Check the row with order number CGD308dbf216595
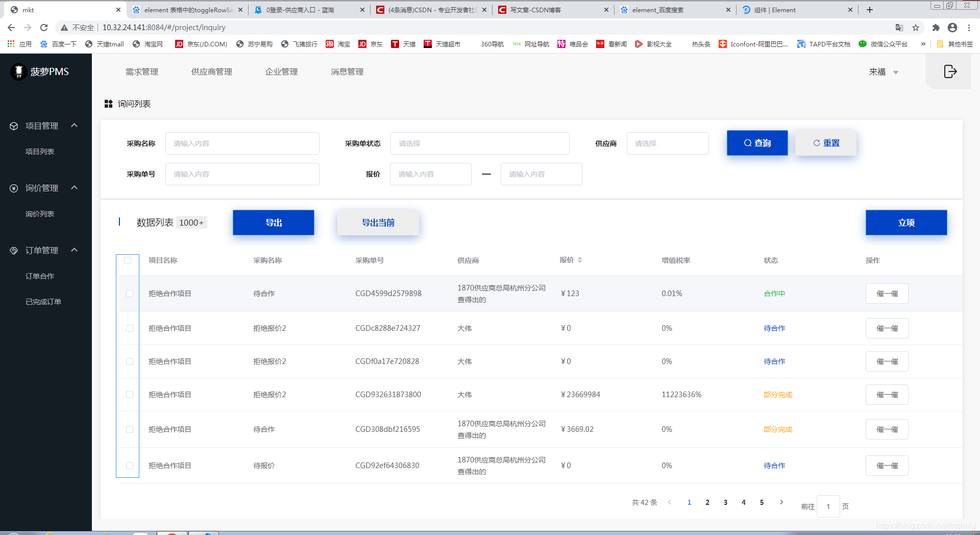Screen dimensions: 980x535 click(x=130, y=429)
